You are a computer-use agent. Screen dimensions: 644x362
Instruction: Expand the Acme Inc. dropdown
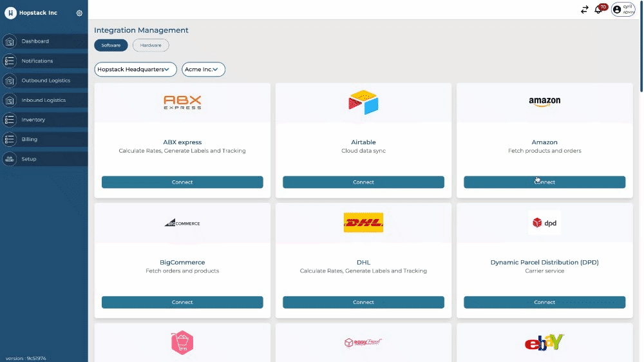[x=204, y=69]
